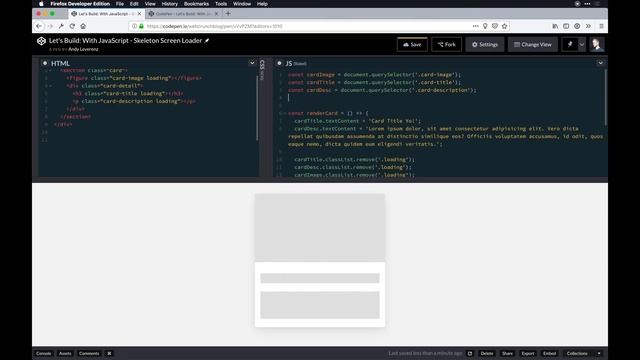
Task: Bookmark this page with star
Action: [x=504, y=26]
